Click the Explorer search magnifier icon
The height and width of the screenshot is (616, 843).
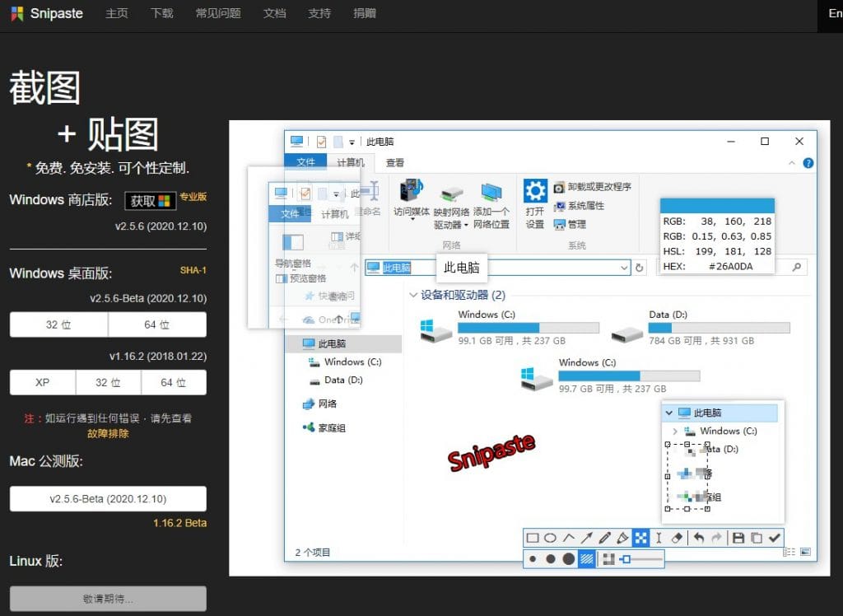(x=797, y=267)
